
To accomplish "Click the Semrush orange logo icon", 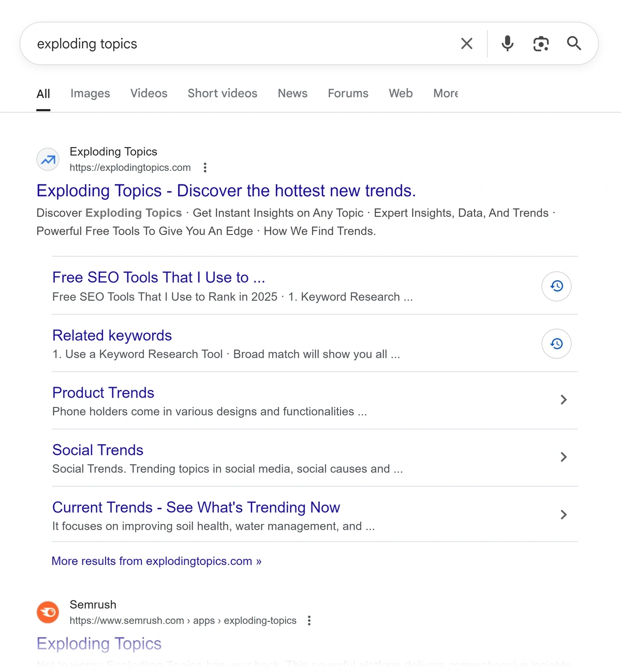I will (48, 612).
